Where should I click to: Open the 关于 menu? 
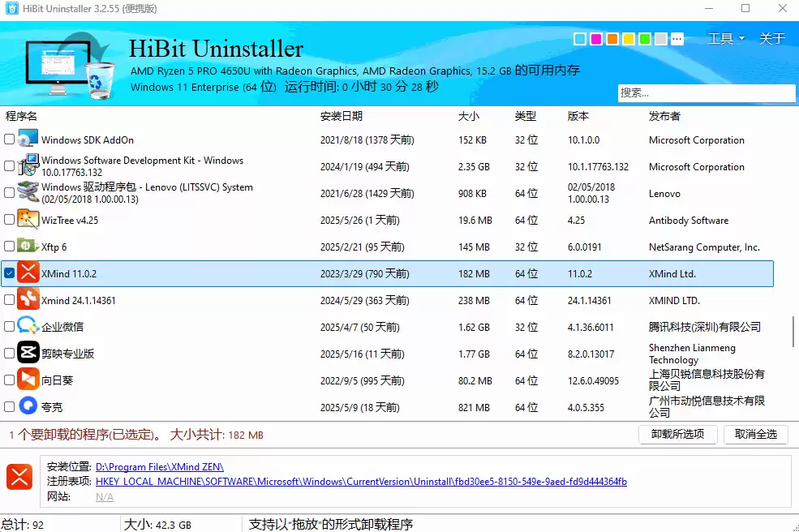[771, 39]
